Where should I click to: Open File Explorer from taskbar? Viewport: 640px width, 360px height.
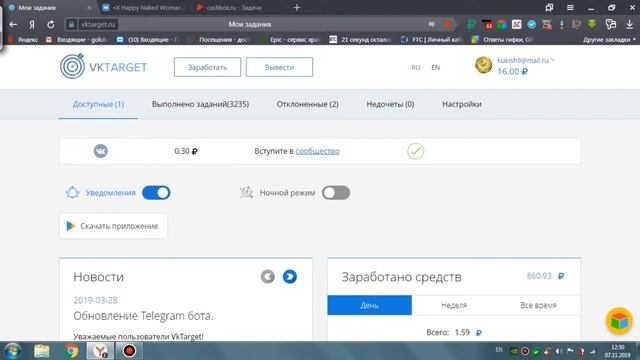tap(42, 351)
